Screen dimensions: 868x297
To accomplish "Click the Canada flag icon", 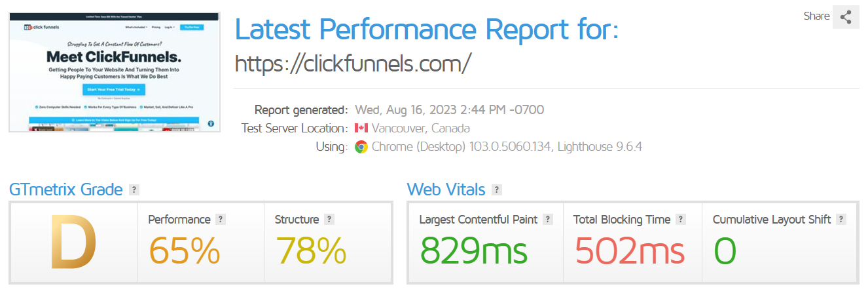I will [361, 129].
